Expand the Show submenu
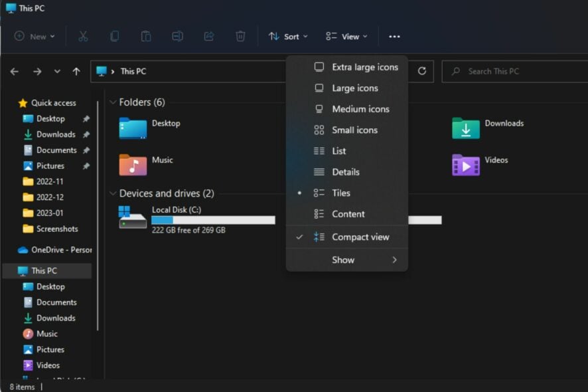Screen dimensions: 588x392 (347, 260)
